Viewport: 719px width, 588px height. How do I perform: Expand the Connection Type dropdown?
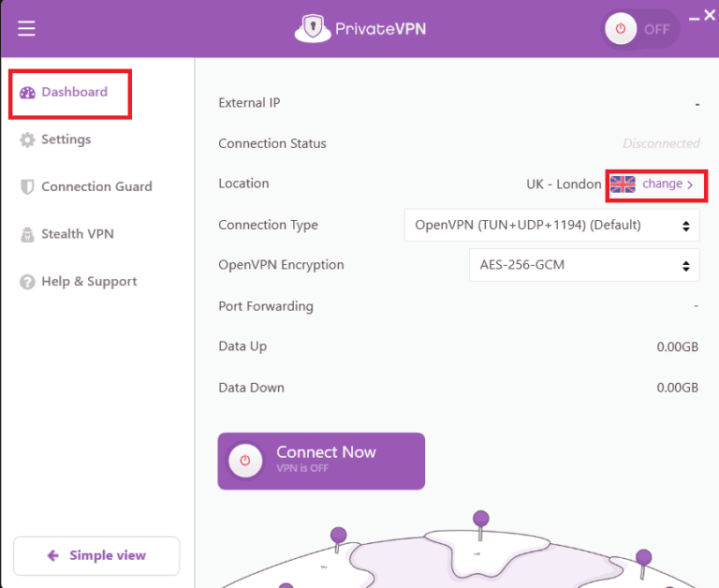[x=551, y=225]
